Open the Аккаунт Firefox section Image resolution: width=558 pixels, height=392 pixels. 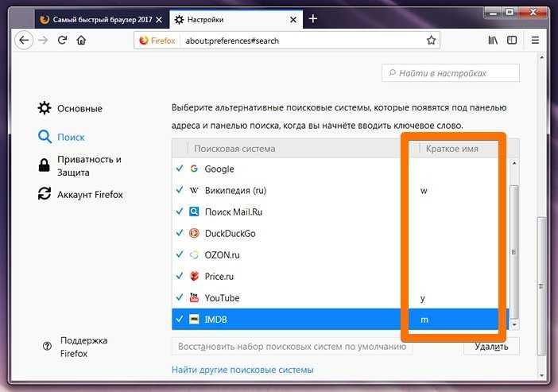pos(90,194)
